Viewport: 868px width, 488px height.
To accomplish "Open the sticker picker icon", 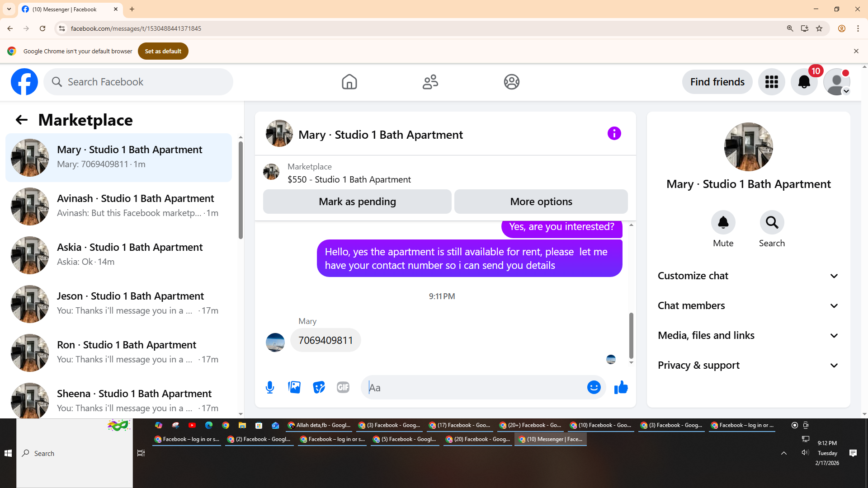I will coord(319,387).
